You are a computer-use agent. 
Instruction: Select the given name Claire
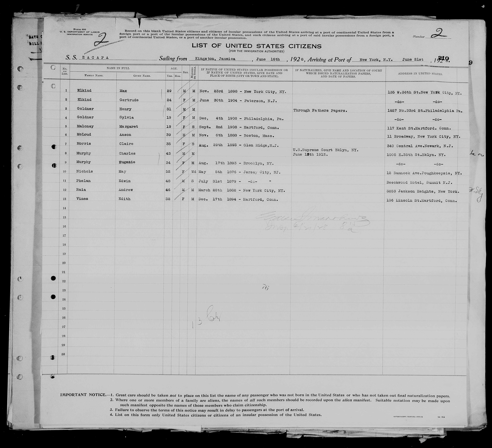pyautogui.click(x=126, y=144)
